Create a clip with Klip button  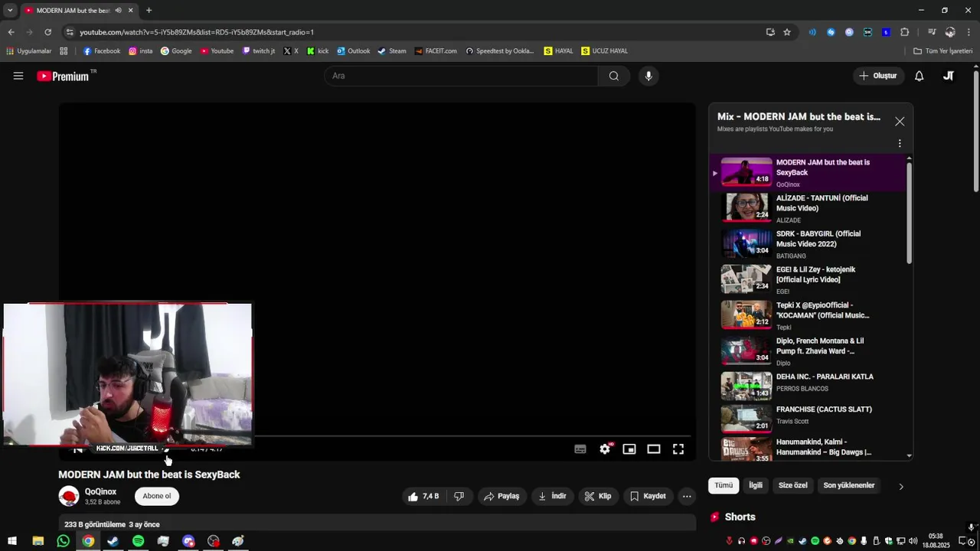point(598,496)
